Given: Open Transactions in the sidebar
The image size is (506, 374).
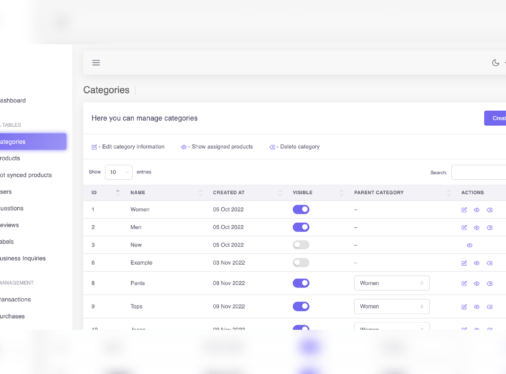Looking at the screenshot, I should [x=15, y=299].
